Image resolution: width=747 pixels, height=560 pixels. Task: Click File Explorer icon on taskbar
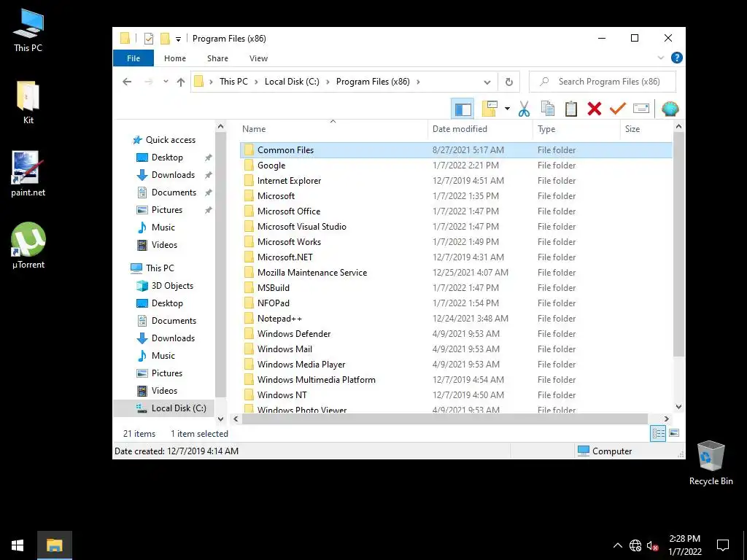click(54, 545)
